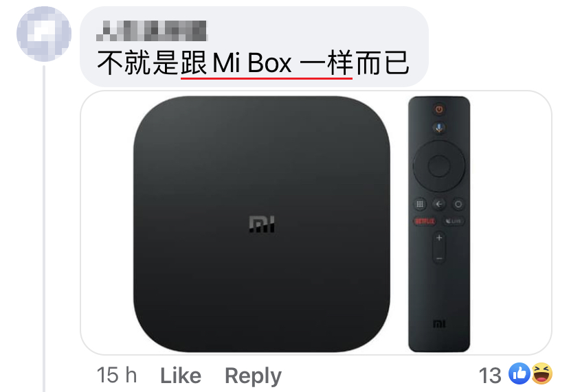Click the Netflix button on the remote

pyautogui.click(x=425, y=221)
